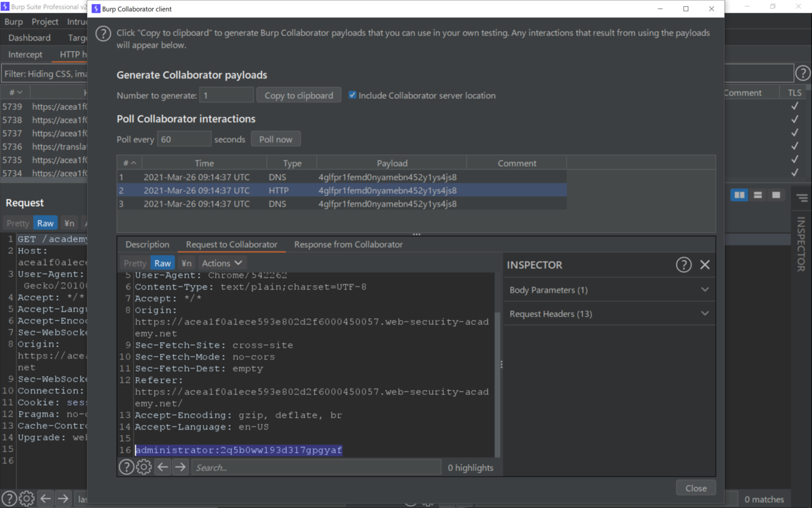Expand Request Headers (13) section
This screenshot has height=508, width=812.
click(610, 314)
